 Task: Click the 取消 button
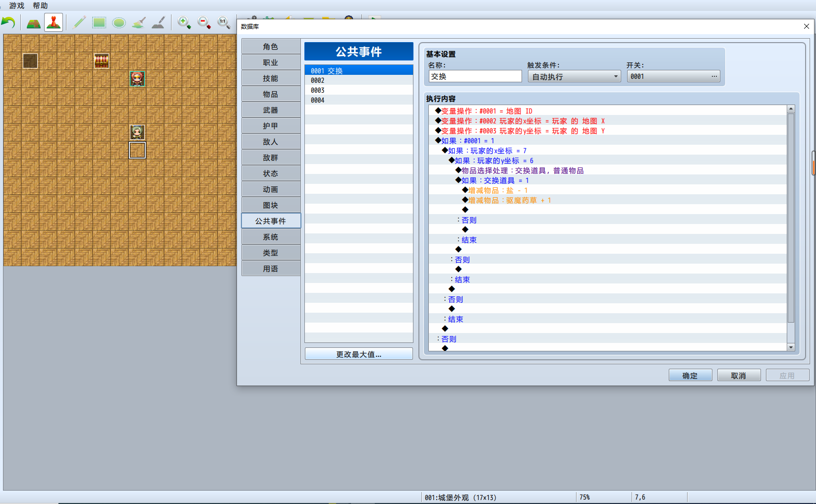coord(739,375)
